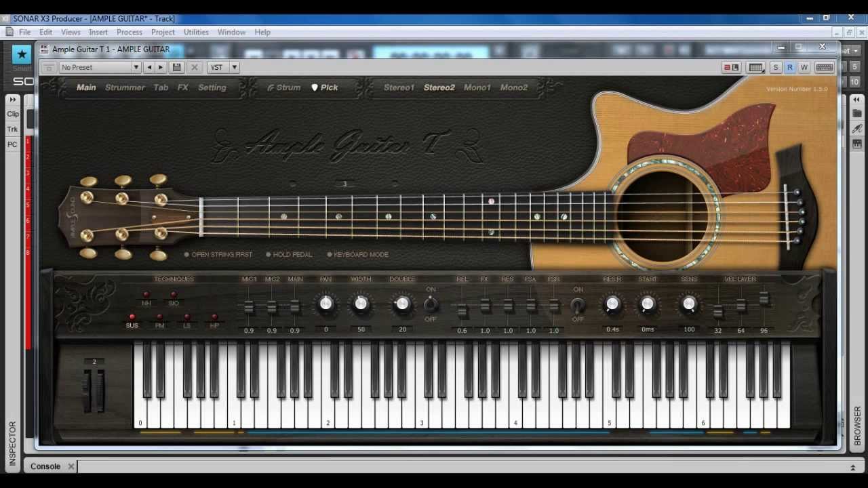Select Mono2 output mode
Image resolution: width=868 pixels, height=488 pixels.
click(514, 87)
